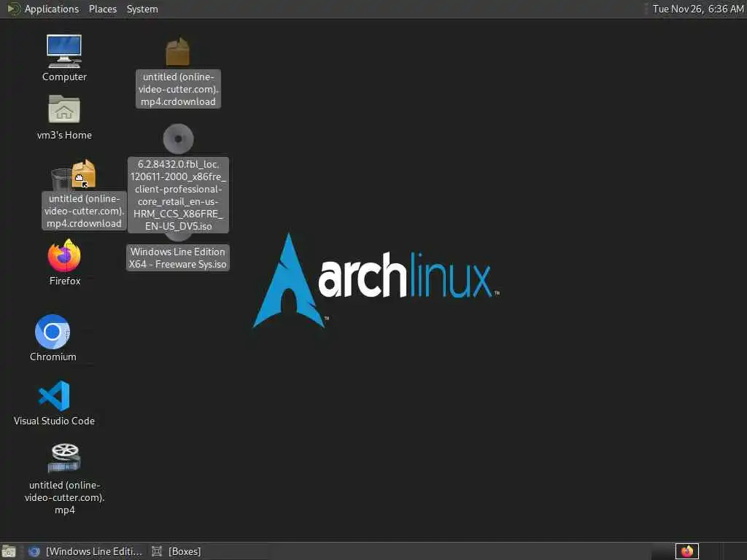This screenshot has height=560, width=747.
Task: Click the 6.2.8432.0.fbl_loc ISO filename label
Action: 178,195
